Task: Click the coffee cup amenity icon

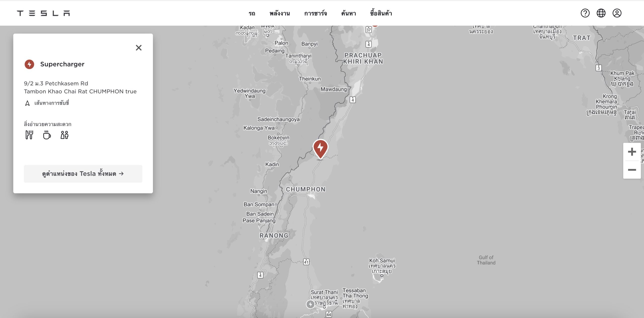Action: pos(47,135)
